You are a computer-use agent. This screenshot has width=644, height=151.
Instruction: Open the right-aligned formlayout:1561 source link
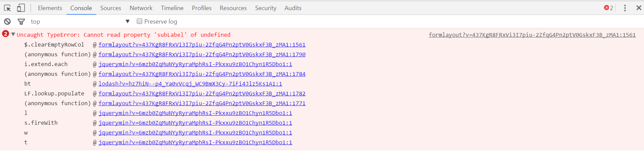[532, 35]
